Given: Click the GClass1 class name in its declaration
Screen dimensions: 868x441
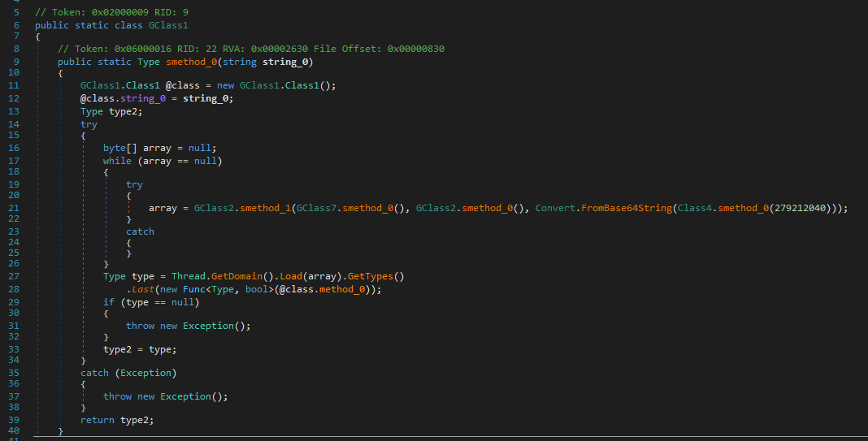Looking at the screenshot, I should click(168, 25).
